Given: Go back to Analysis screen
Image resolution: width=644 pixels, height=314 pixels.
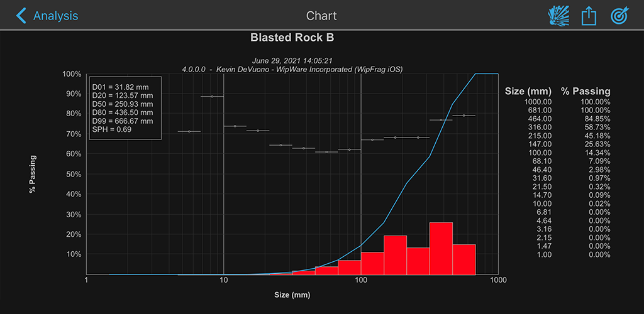Looking at the screenshot, I should (x=47, y=16).
